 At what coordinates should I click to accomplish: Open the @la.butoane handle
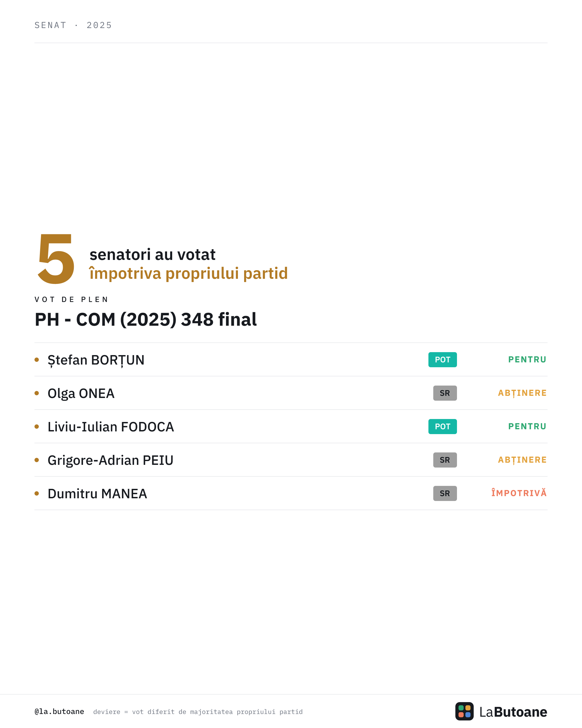[x=59, y=712]
